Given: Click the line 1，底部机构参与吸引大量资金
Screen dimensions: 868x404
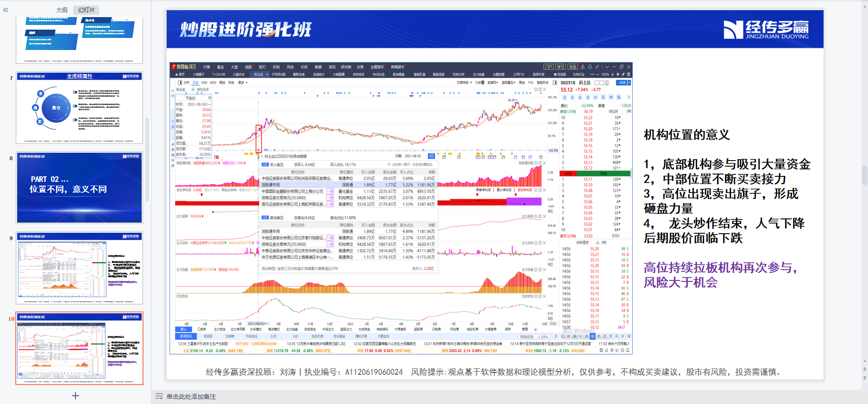Looking at the screenshot, I should [x=727, y=164].
